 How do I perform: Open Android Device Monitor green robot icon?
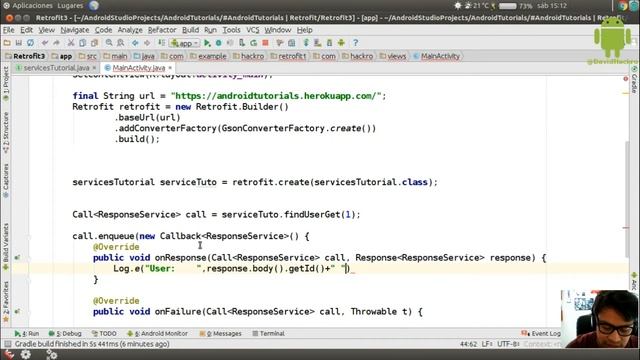pos(341,43)
